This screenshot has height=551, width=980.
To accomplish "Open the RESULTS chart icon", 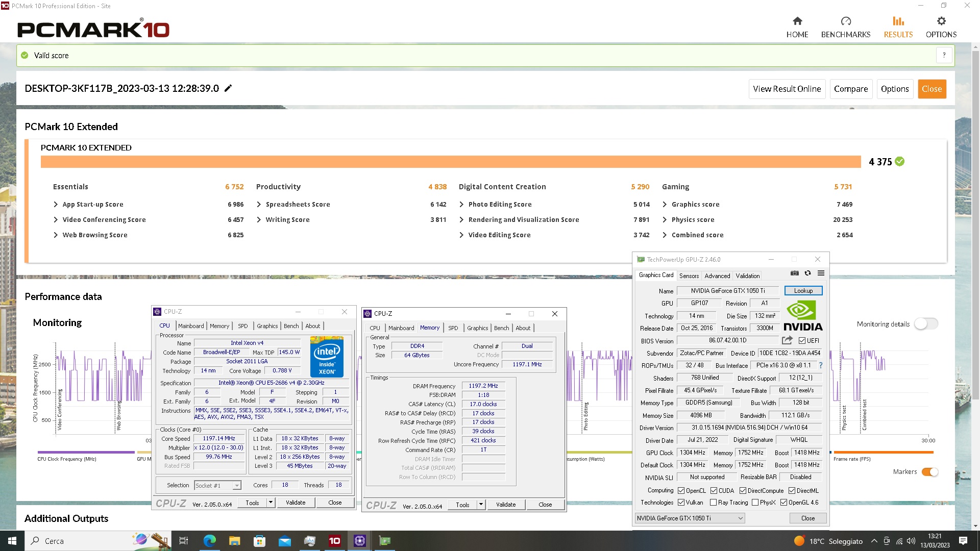I will (898, 21).
